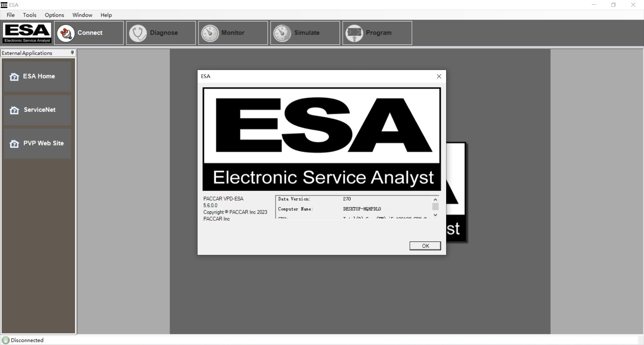
Task: Click the ESA logo in toolbar
Action: [27, 33]
